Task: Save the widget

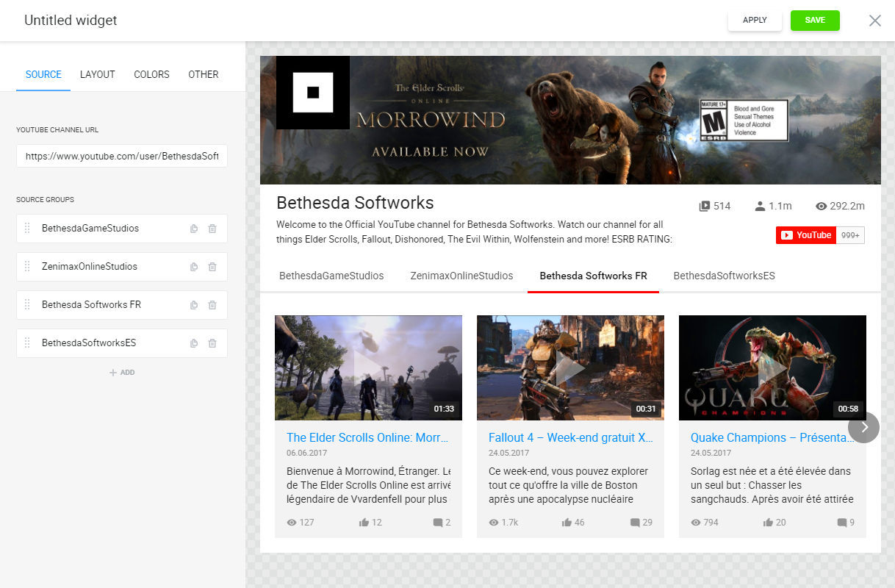Action: [815, 21]
